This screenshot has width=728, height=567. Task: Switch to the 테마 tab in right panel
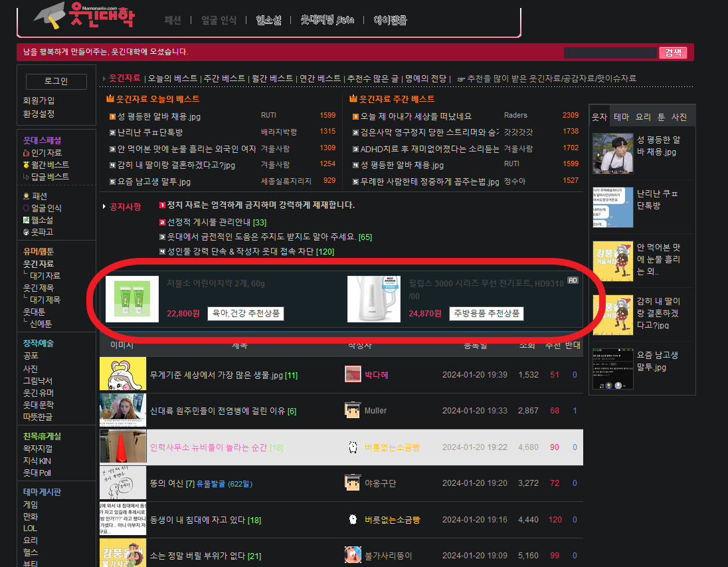[621, 117]
